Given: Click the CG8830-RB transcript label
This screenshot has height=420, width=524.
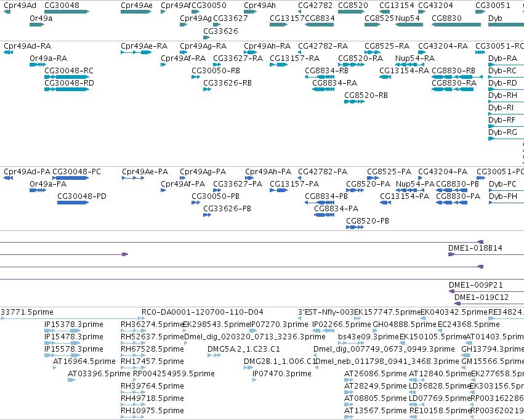Looking at the screenshot, I should (x=453, y=70).
